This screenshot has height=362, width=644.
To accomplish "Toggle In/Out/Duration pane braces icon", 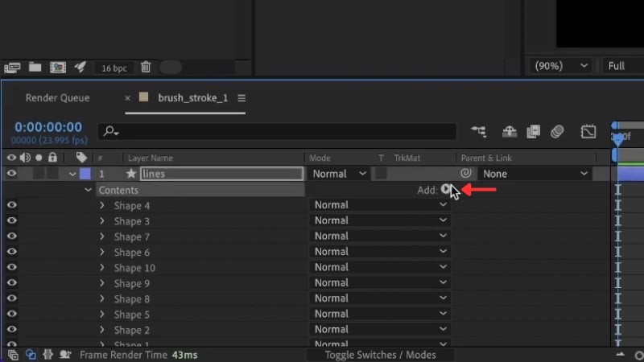I will coord(48,354).
